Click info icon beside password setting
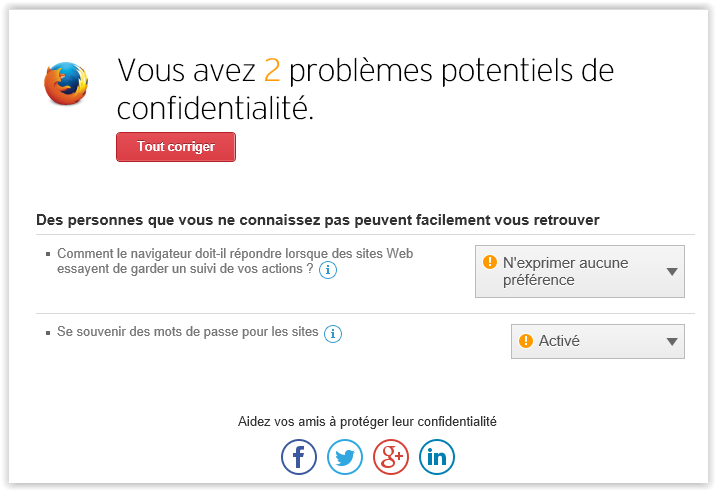Viewport: 716px width, 491px height. pos(333,334)
